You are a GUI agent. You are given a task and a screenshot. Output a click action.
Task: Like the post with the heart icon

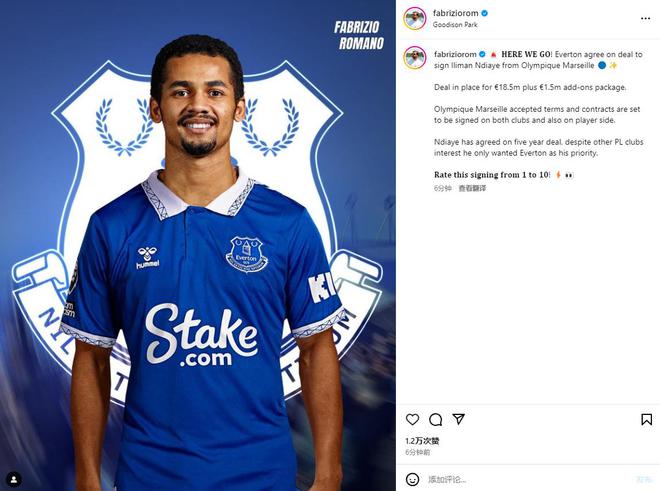(x=413, y=420)
